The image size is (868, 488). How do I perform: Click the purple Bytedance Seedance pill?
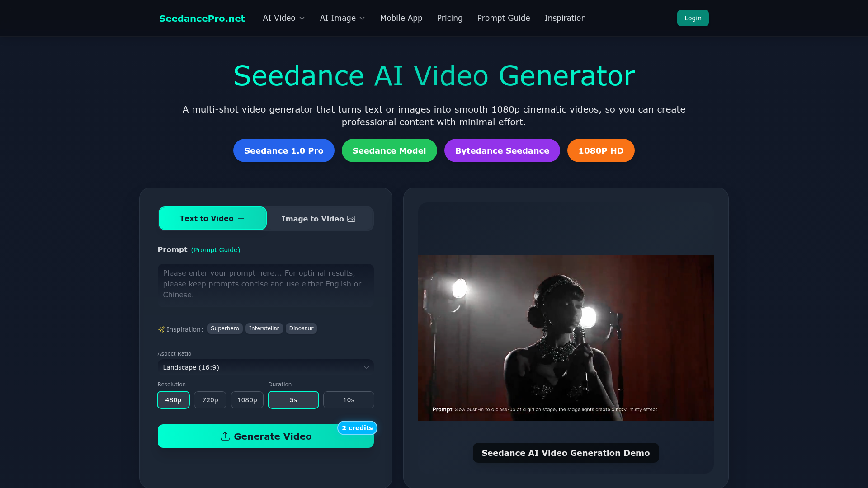(x=502, y=150)
